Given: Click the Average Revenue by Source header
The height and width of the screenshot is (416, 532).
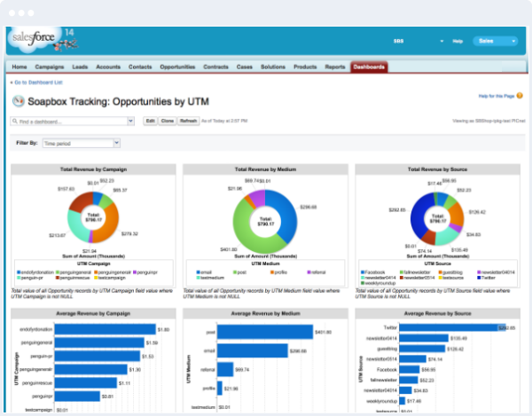Looking at the screenshot, I should click(x=437, y=313).
